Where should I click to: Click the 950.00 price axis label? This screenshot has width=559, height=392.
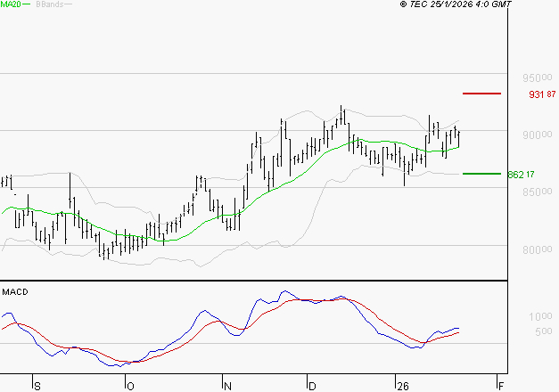click(538, 78)
